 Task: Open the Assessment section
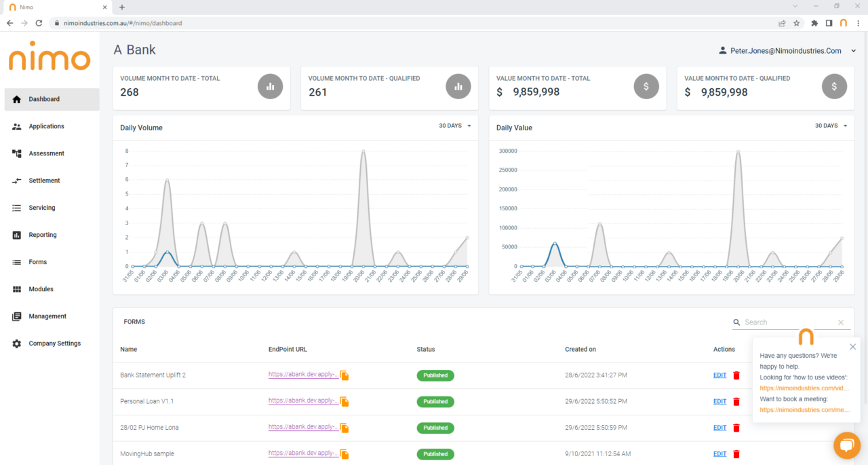click(x=45, y=153)
